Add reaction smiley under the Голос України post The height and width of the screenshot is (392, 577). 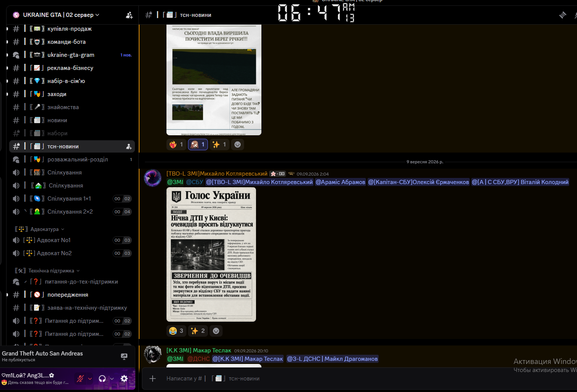216,331
